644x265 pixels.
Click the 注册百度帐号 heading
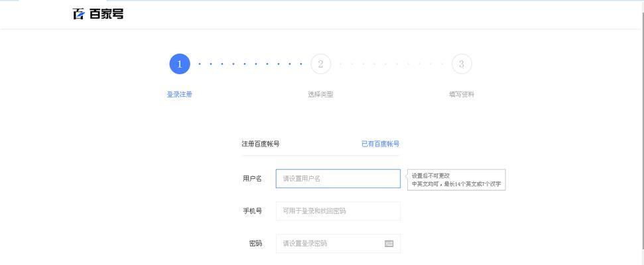(x=261, y=144)
